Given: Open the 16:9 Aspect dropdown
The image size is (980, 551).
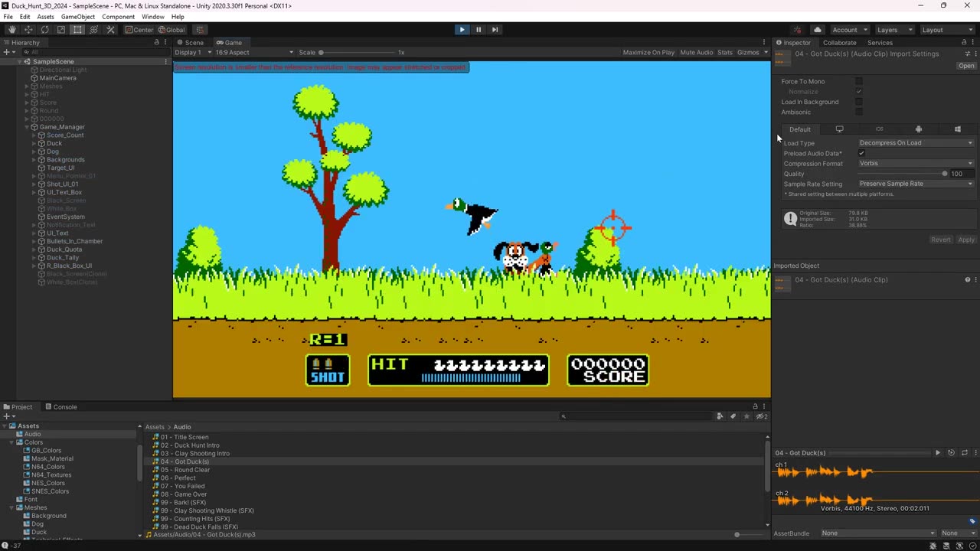Looking at the screenshot, I should pyautogui.click(x=254, y=53).
